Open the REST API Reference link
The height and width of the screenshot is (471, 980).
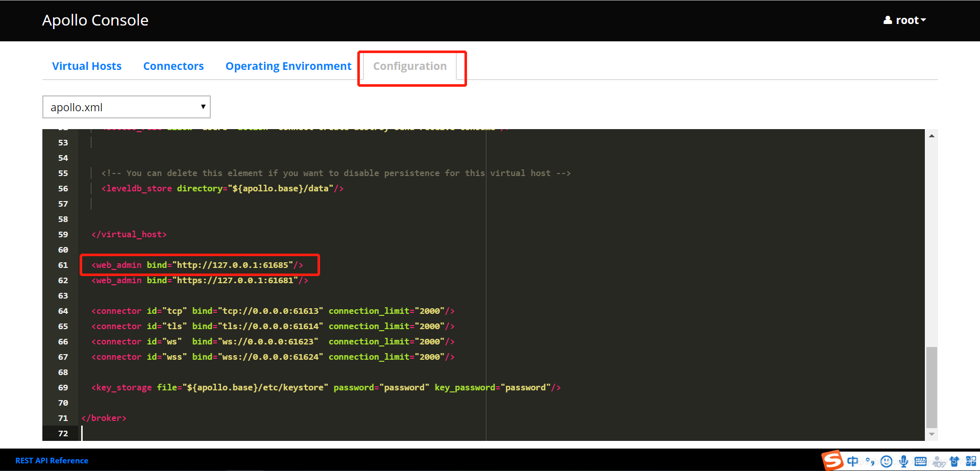pos(52,461)
